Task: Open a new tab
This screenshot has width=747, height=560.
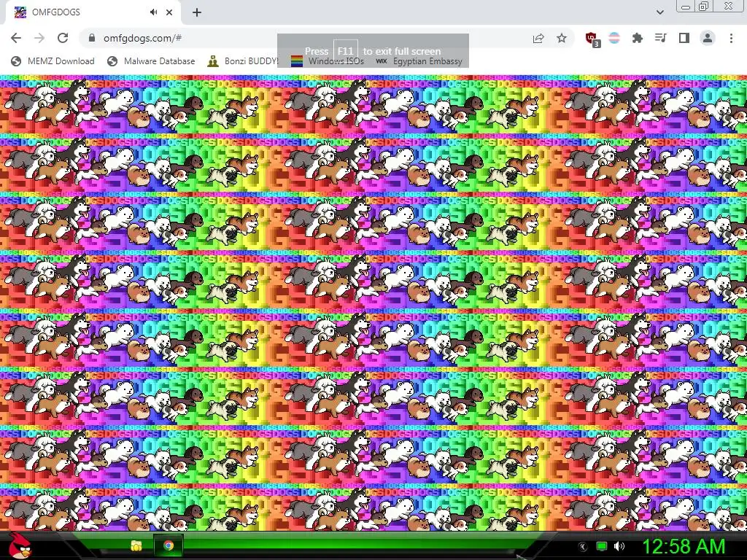Action: pyautogui.click(x=197, y=12)
